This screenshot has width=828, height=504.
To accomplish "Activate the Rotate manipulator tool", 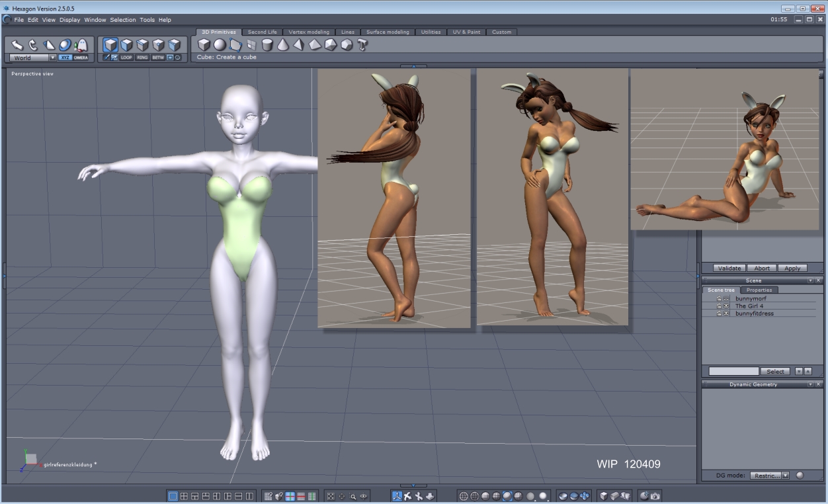I will [33, 45].
